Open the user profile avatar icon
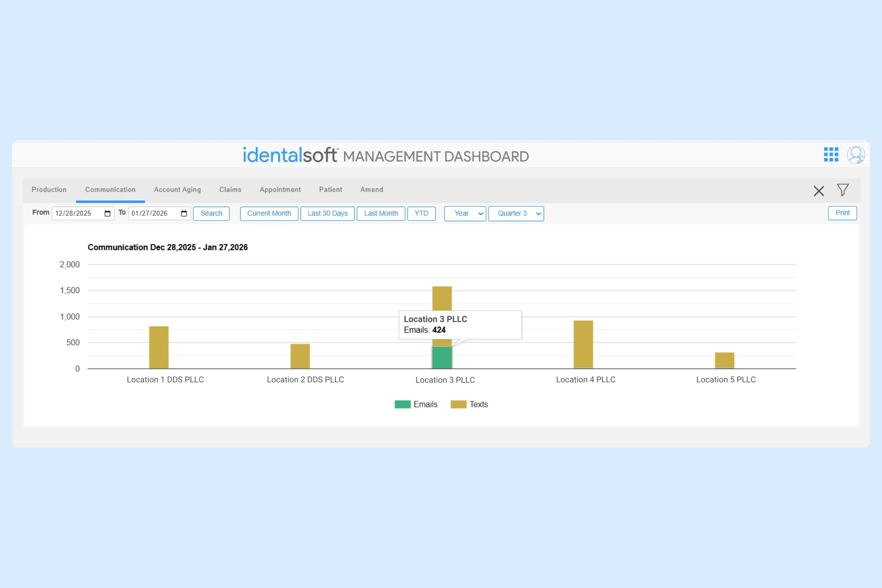This screenshot has height=588, width=882. 856,154
